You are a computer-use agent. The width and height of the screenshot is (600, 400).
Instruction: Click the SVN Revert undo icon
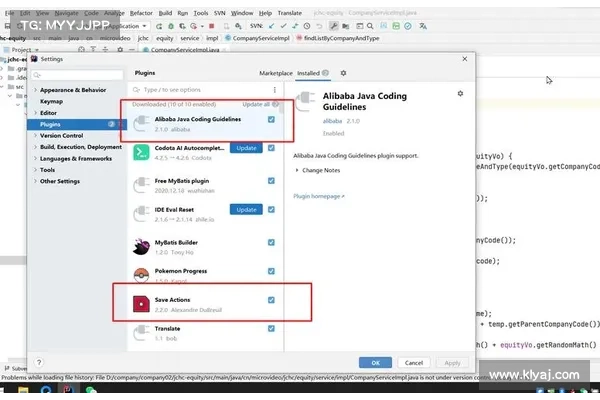coord(319,26)
